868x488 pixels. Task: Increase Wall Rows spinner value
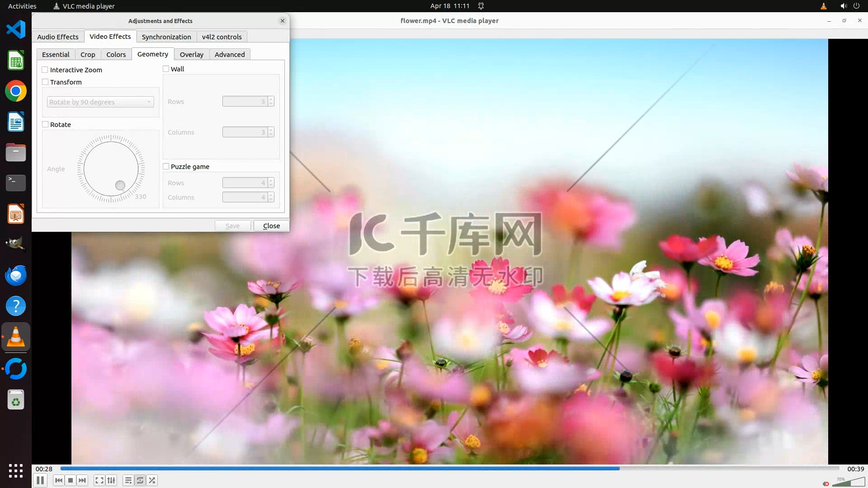(x=271, y=99)
